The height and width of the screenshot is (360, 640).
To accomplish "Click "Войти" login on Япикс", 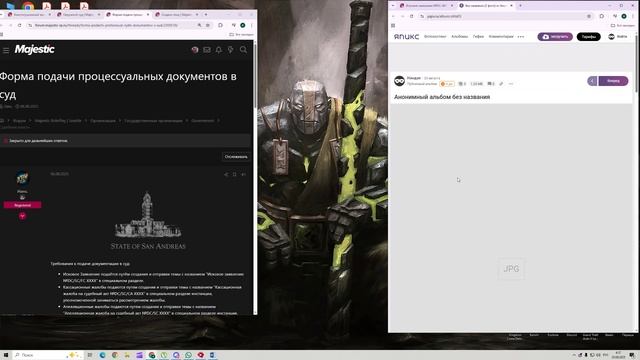I will tap(618, 37).
